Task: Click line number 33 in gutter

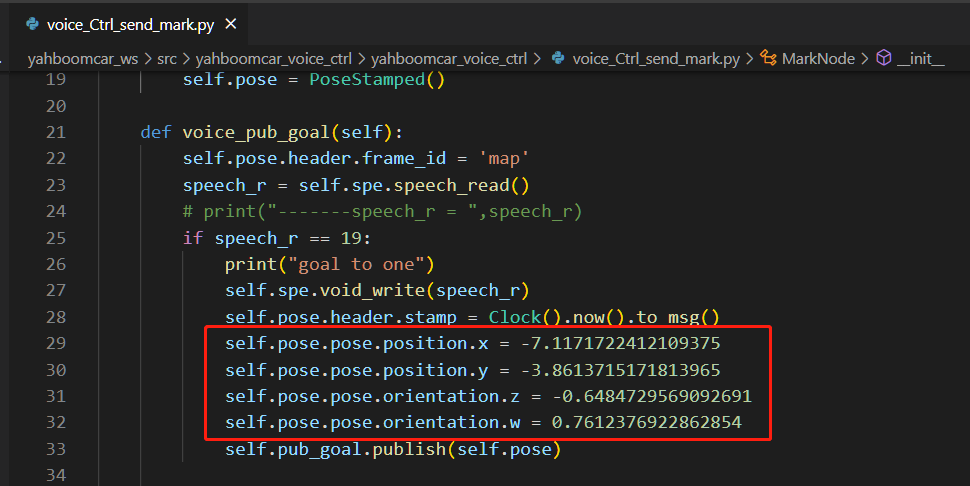Action: (x=56, y=449)
